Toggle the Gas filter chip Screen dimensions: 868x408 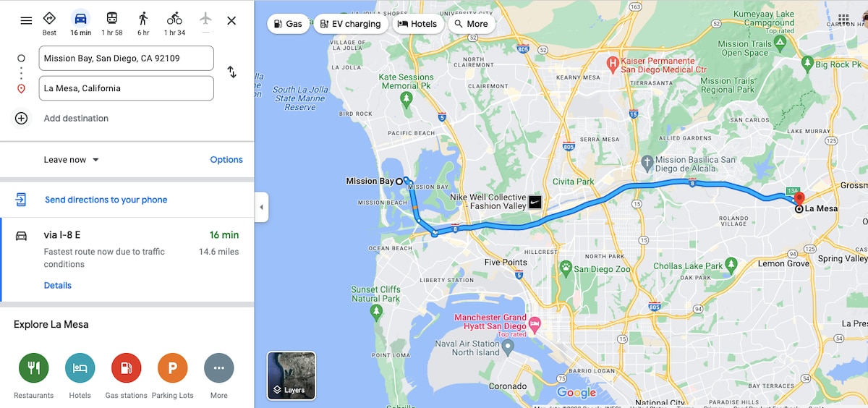(288, 24)
